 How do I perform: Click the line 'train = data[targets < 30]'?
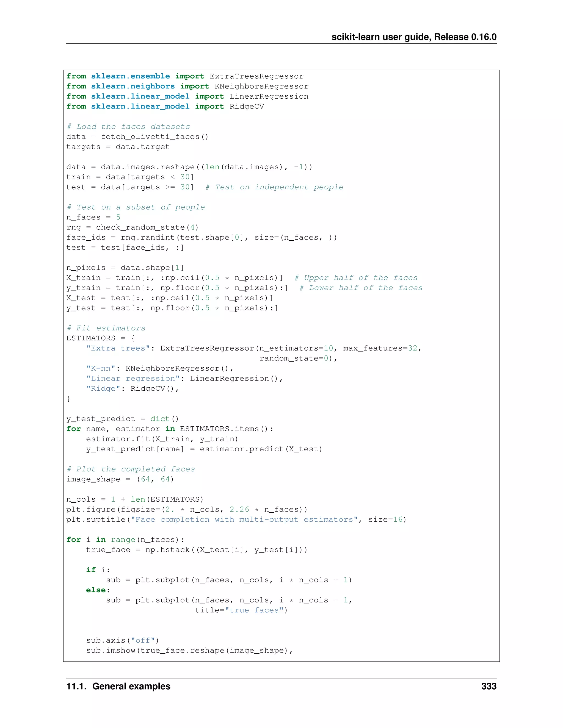(x=130, y=177)
